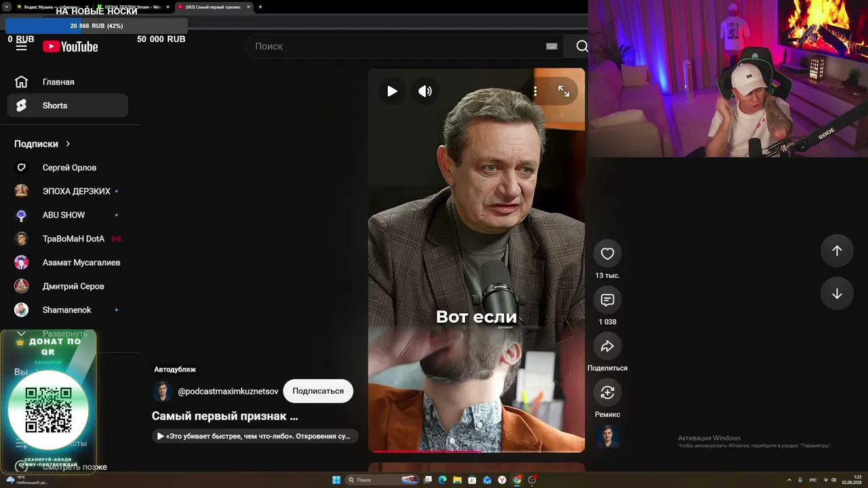Click the Shamanenok channel avatar
The image size is (868, 488).
tap(22, 310)
